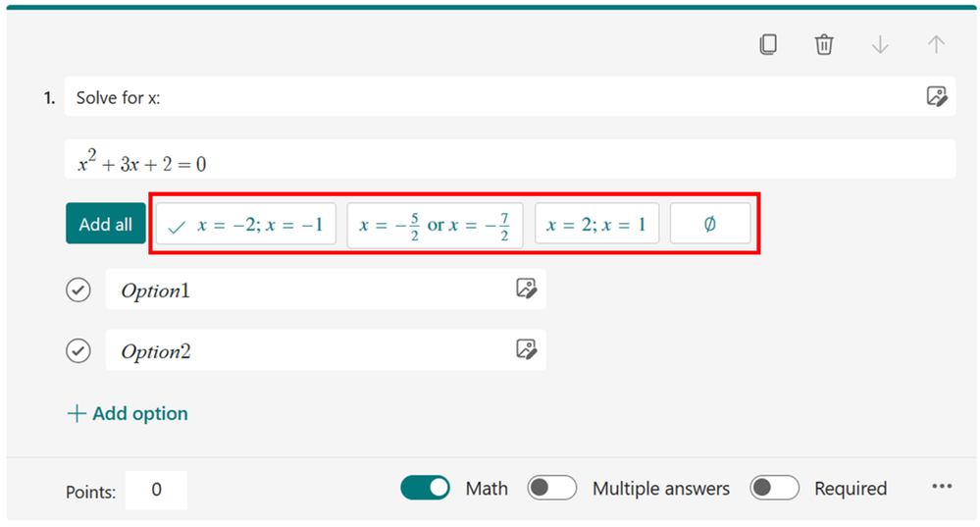Open more settings ellipsis menu
Screen dimensions: 980x527
(x=942, y=487)
